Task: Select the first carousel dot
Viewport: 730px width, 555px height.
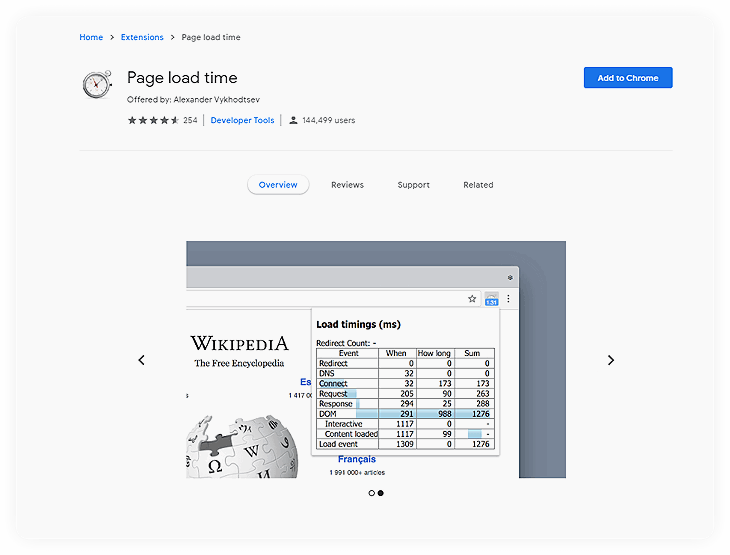Action: [x=372, y=493]
